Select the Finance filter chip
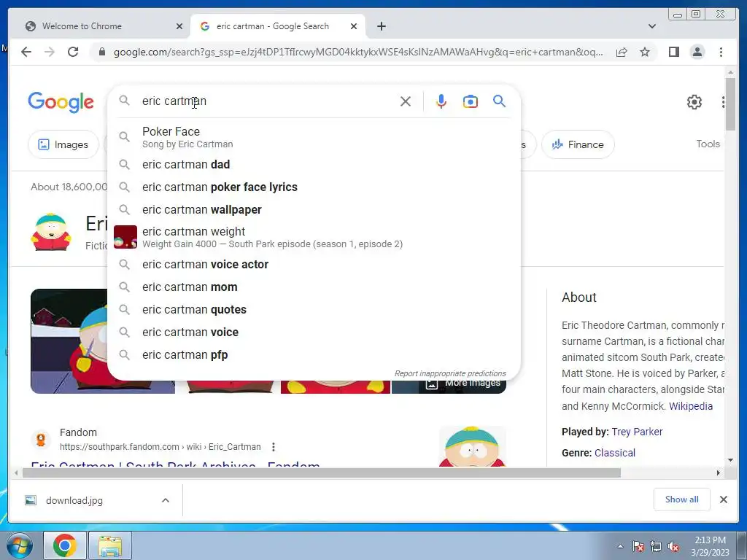Viewport: 747px width, 560px height. click(x=578, y=144)
